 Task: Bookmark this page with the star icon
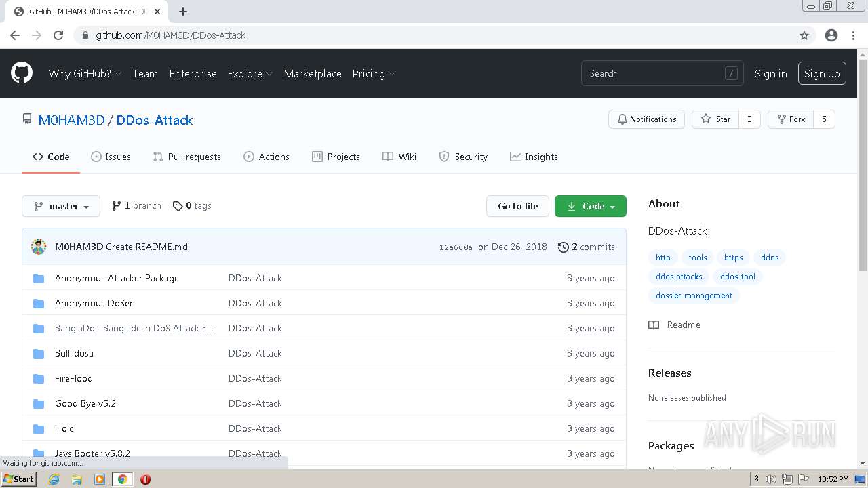804,35
